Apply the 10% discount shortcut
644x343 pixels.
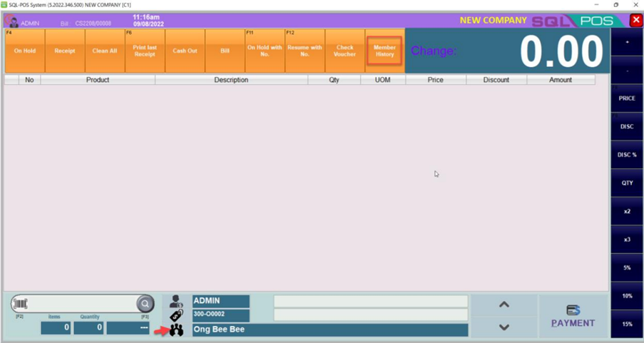[627, 296]
